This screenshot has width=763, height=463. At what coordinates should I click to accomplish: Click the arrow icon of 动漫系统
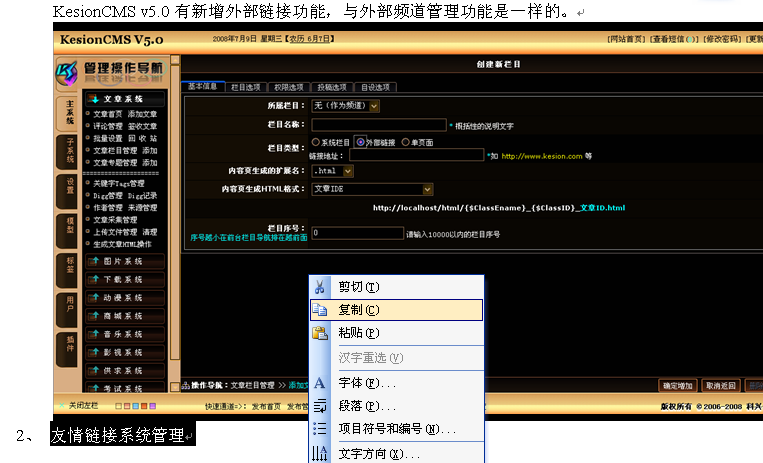tap(94, 297)
